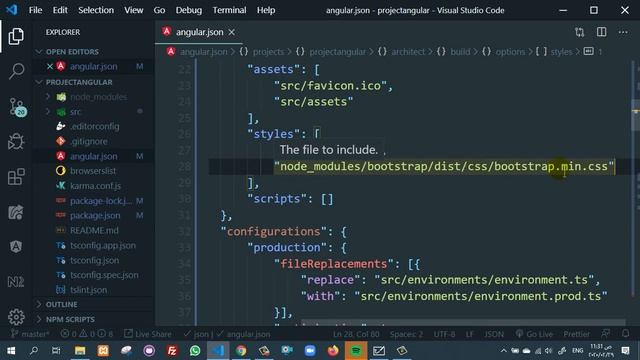640x360 pixels.
Task: Close angular.json in Open Editors list
Action: click(50, 66)
